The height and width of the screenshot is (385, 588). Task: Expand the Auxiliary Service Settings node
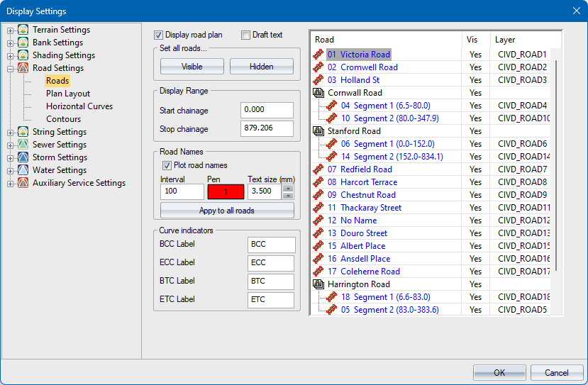point(10,183)
